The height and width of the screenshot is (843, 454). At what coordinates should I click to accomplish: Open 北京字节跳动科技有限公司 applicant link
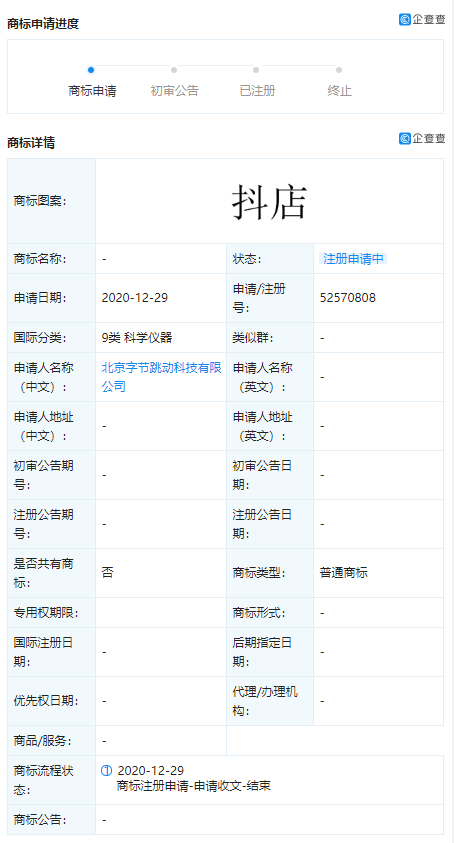point(161,377)
